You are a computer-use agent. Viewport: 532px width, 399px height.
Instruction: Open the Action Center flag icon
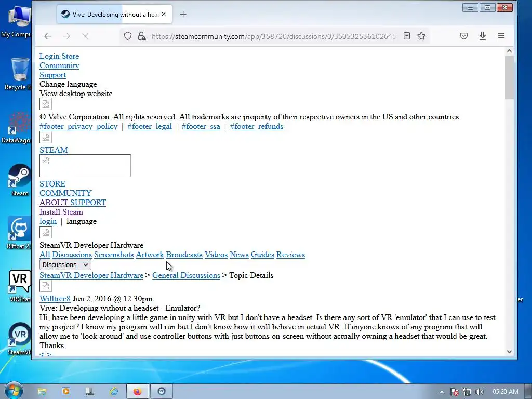[x=454, y=392]
